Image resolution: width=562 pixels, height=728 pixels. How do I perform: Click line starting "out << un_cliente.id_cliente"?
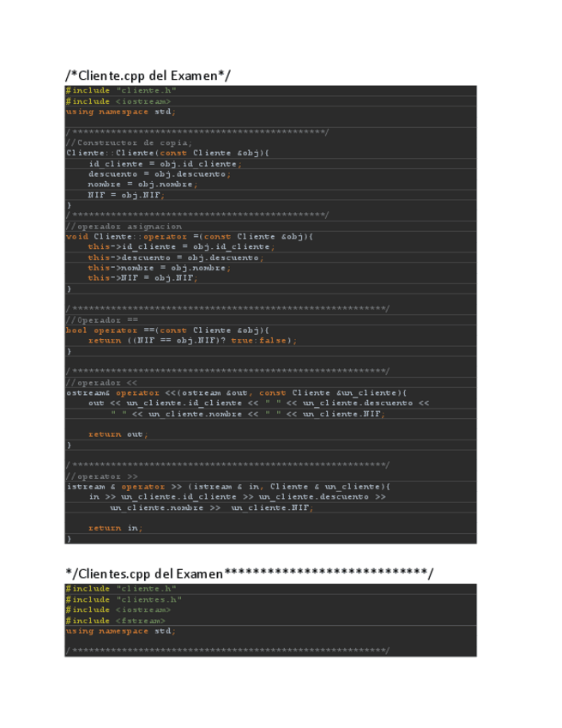coord(258,403)
